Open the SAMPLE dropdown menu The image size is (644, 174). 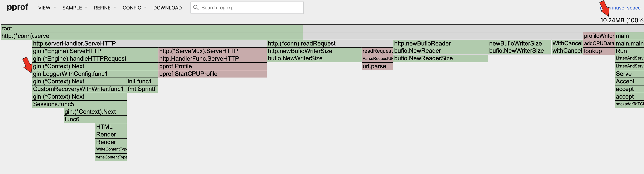[x=73, y=8]
